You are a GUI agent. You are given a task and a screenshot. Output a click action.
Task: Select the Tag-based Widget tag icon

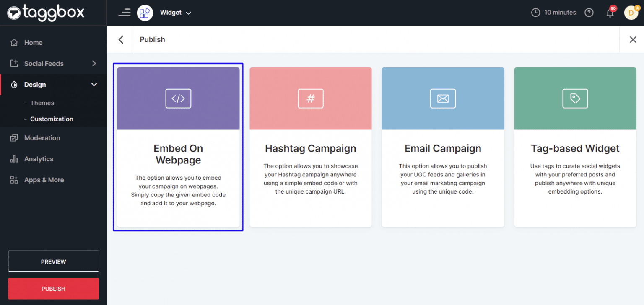click(575, 98)
